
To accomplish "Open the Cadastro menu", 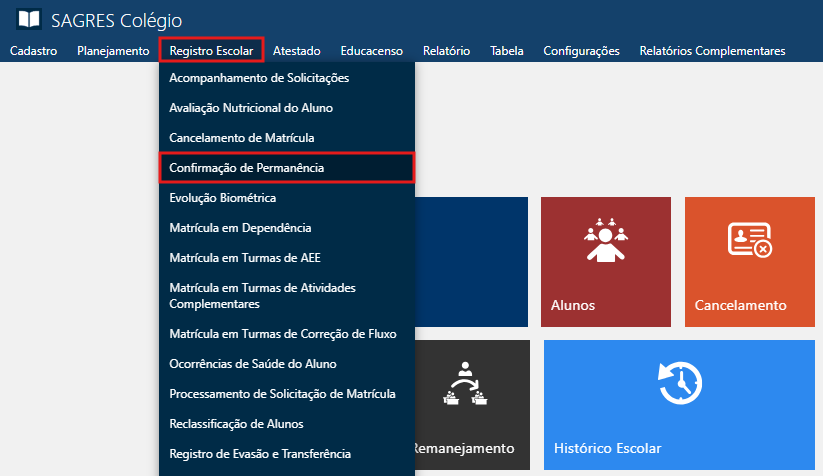I will [x=33, y=51].
